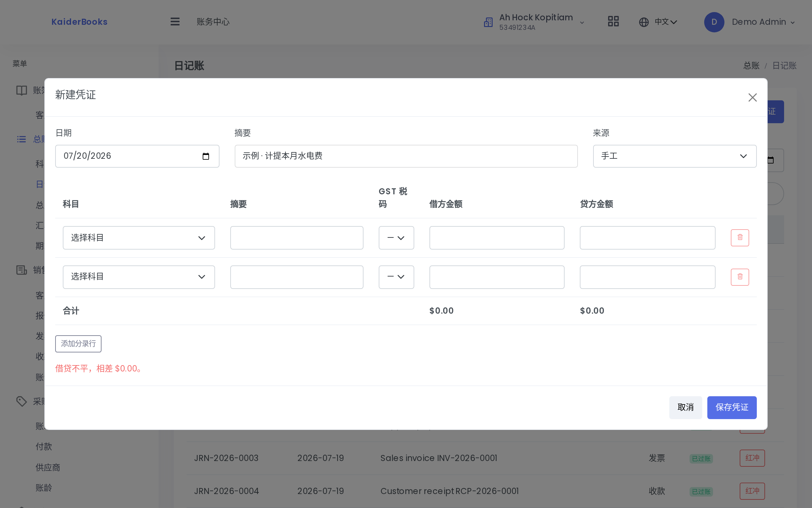This screenshot has width=812, height=508.
Task: Delete the second journal line with trash icon
Action: (740, 277)
